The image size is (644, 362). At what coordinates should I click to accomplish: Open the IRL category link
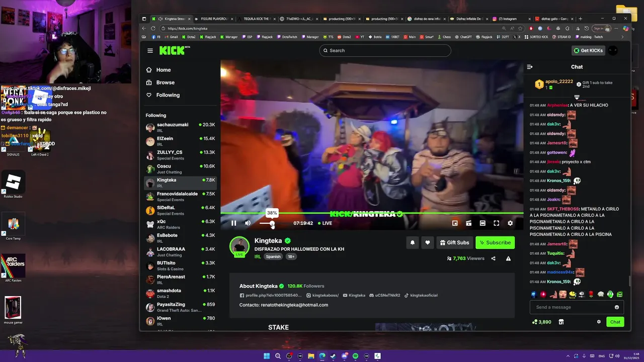(x=258, y=256)
